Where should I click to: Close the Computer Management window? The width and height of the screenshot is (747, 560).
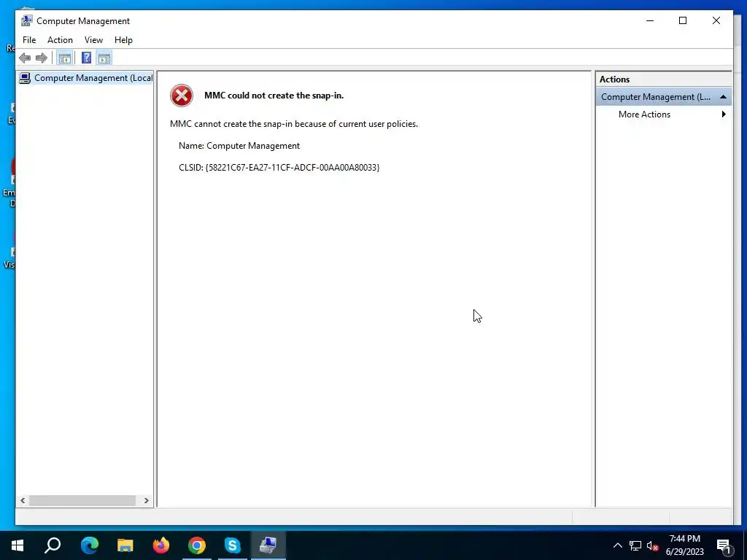click(x=716, y=20)
